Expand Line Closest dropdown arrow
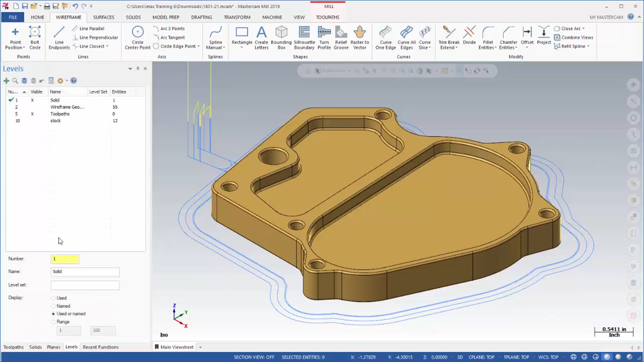This screenshot has width=644, height=362. coord(107,46)
